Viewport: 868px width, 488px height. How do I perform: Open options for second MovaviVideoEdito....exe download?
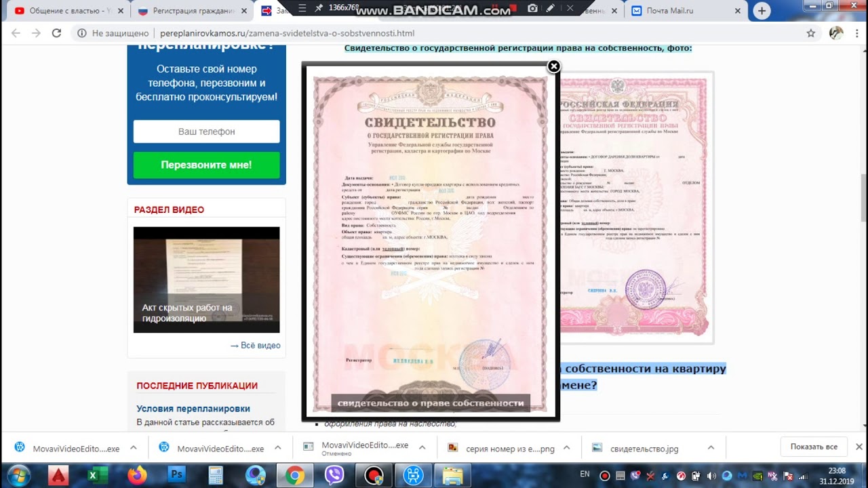point(277,448)
